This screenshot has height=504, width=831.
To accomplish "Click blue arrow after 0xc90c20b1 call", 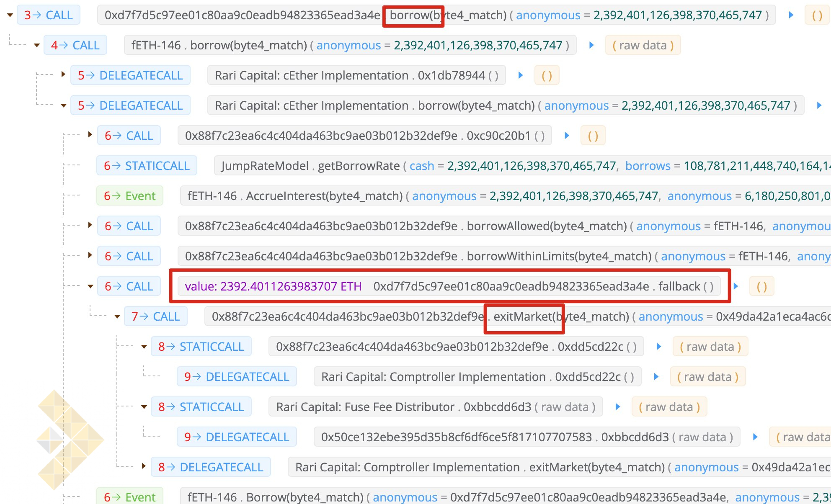I will 567,136.
